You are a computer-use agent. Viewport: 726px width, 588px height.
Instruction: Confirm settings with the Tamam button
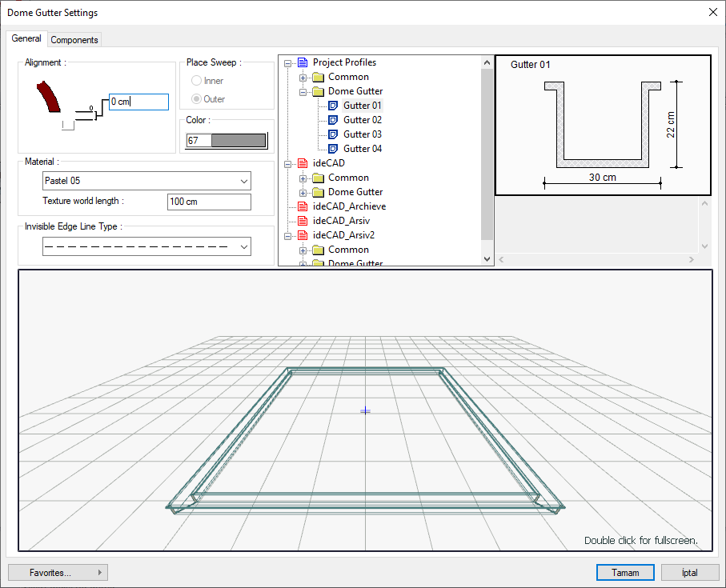(x=625, y=573)
